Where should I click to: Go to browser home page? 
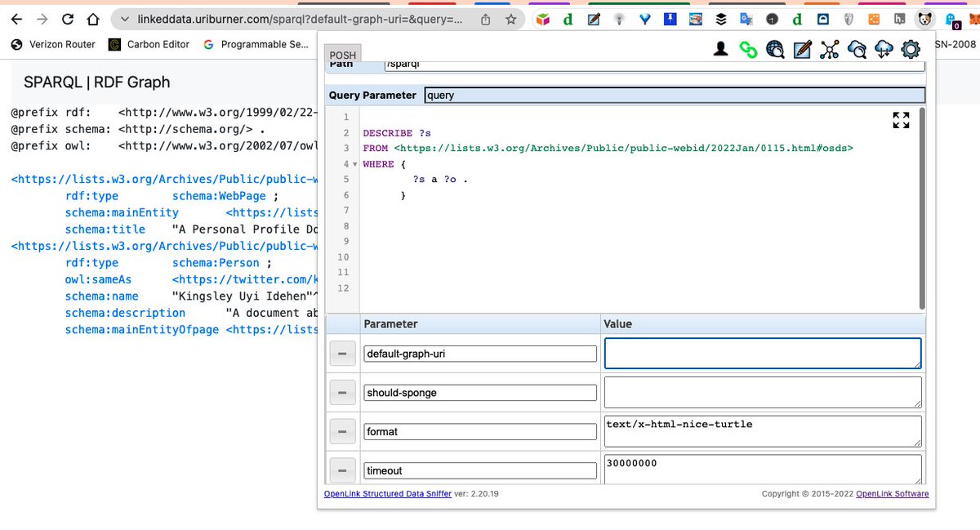click(93, 19)
